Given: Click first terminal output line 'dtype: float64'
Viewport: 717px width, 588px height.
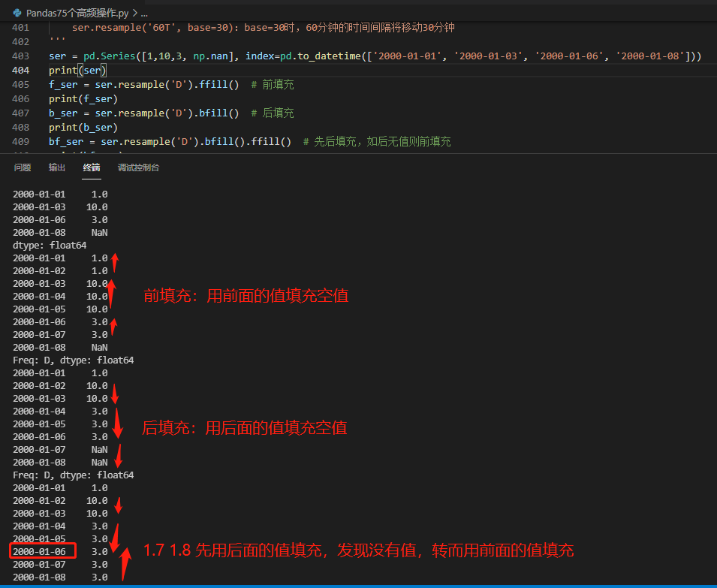Looking at the screenshot, I should (x=50, y=245).
